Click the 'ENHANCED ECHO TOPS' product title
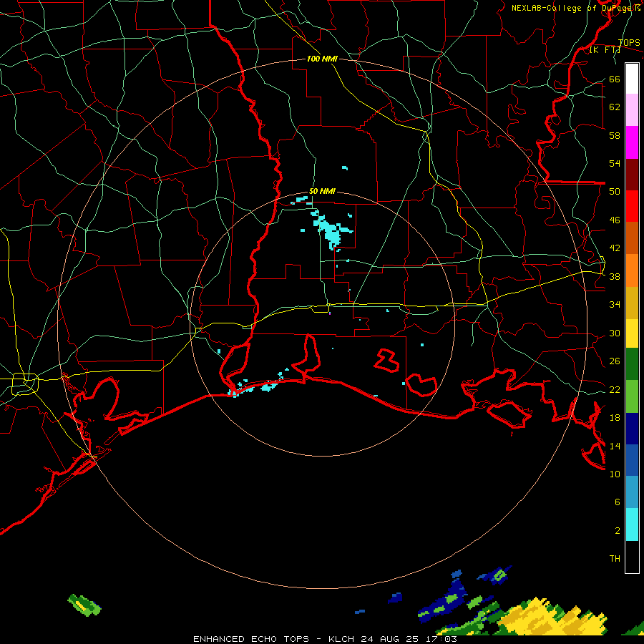Viewport: 644px width, 644px height. pos(251,639)
